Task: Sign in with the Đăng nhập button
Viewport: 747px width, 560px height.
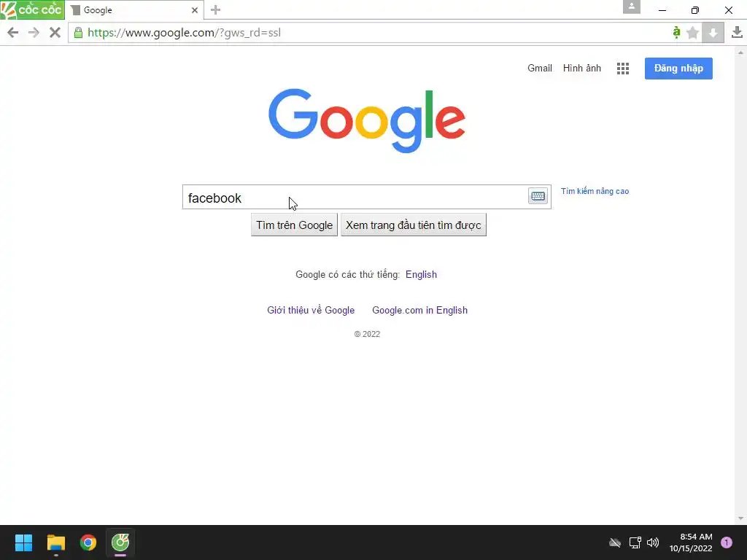Action: [x=678, y=69]
